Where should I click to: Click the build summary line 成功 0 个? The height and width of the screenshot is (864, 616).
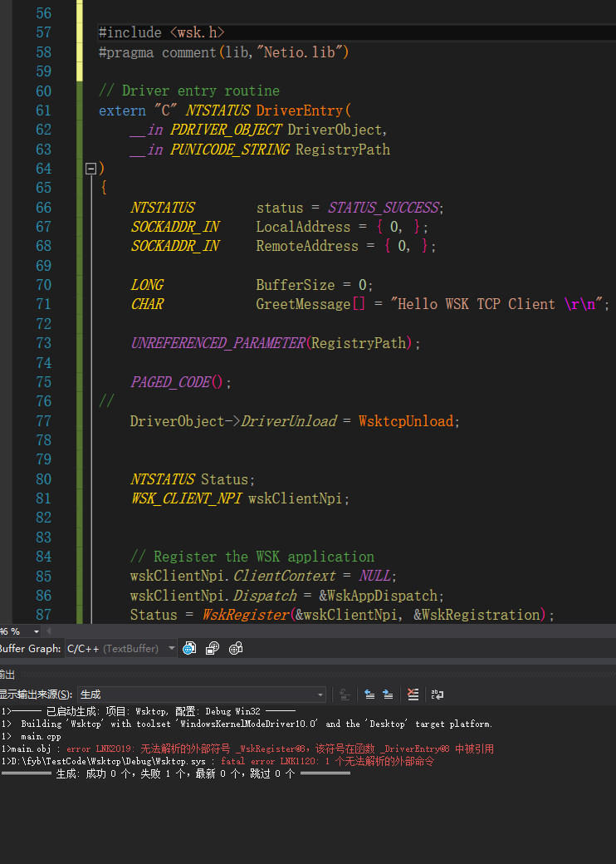tap(176, 773)
